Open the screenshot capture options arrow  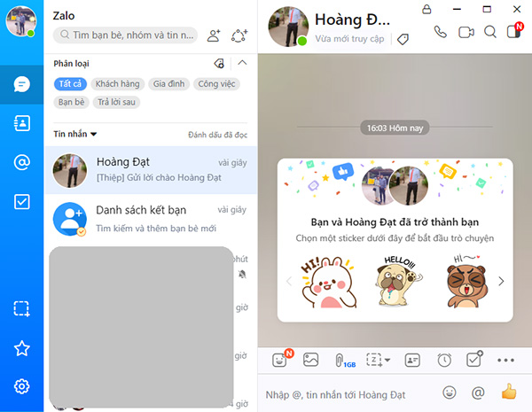[387, 360]
